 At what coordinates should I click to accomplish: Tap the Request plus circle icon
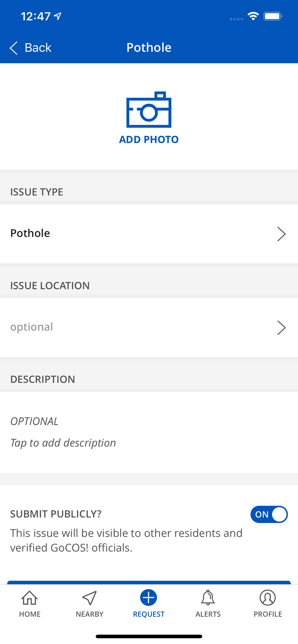click(x=149, y=598)
